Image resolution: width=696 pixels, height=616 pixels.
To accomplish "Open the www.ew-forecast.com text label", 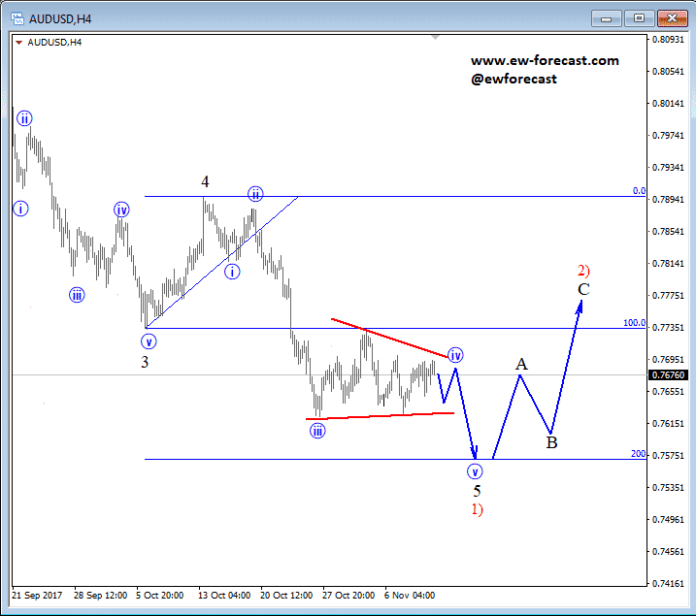I will point(545,60).
